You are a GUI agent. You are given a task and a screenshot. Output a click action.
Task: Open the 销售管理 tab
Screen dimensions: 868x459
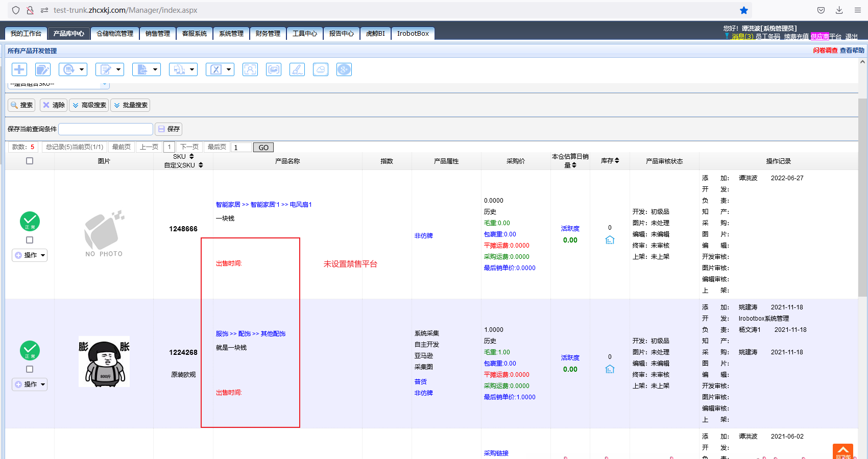[x=158, y=34]
